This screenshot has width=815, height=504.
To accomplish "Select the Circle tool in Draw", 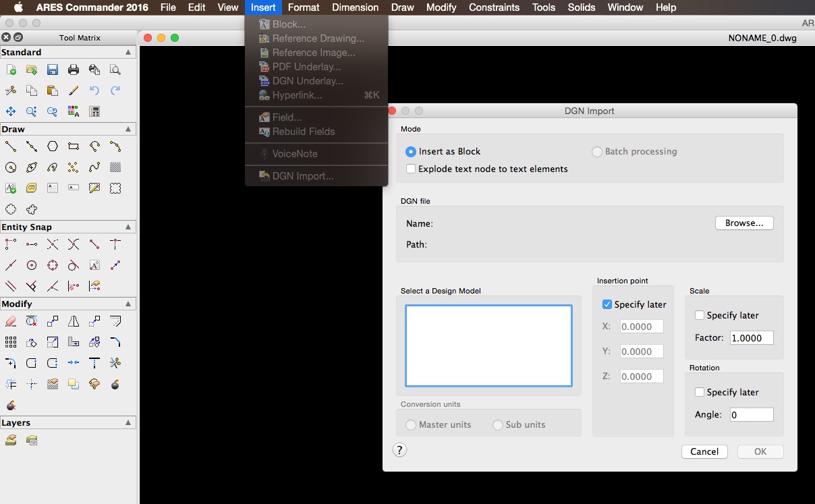I will (11, 167).
